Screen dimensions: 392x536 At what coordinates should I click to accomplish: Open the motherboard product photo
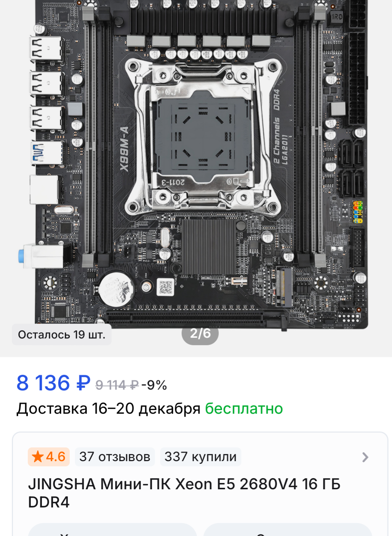pyautogui.click(x=196, y=163)
